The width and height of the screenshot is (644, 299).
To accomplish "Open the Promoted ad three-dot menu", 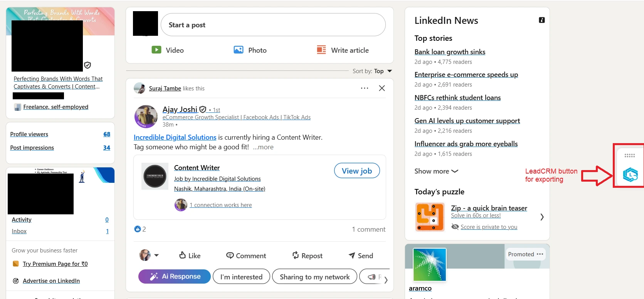I will (540, 254).
